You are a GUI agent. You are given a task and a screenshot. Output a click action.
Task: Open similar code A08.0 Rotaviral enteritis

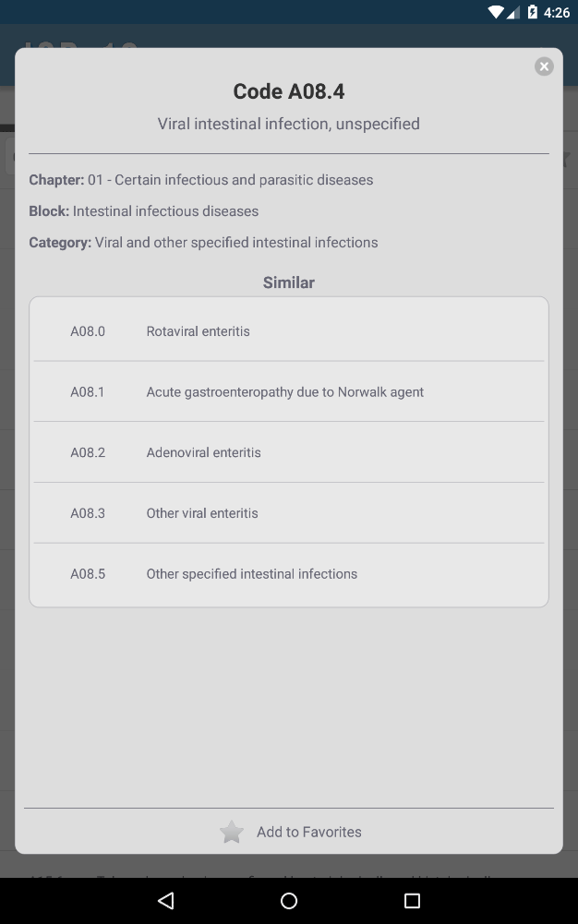[x=288, y=331]
